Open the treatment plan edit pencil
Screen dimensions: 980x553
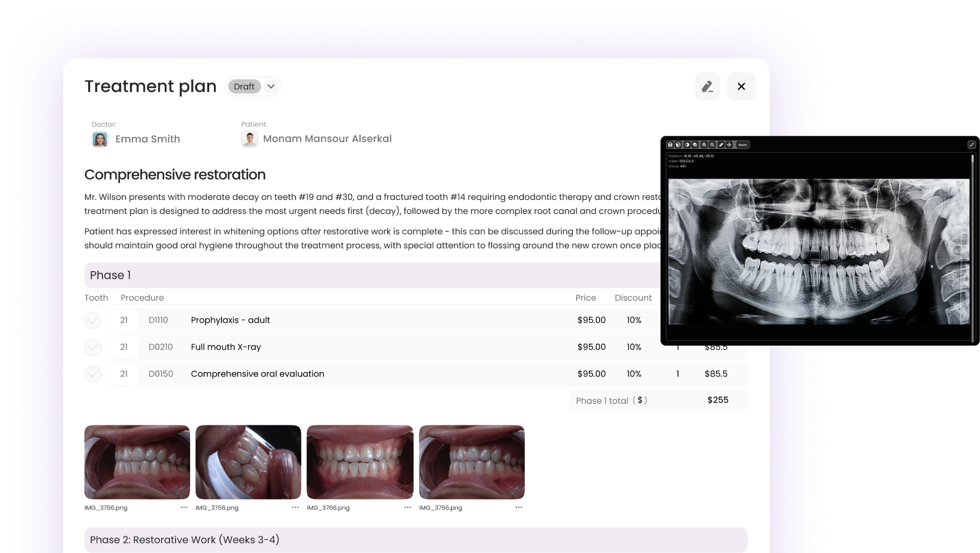click(x=707, y=86)
